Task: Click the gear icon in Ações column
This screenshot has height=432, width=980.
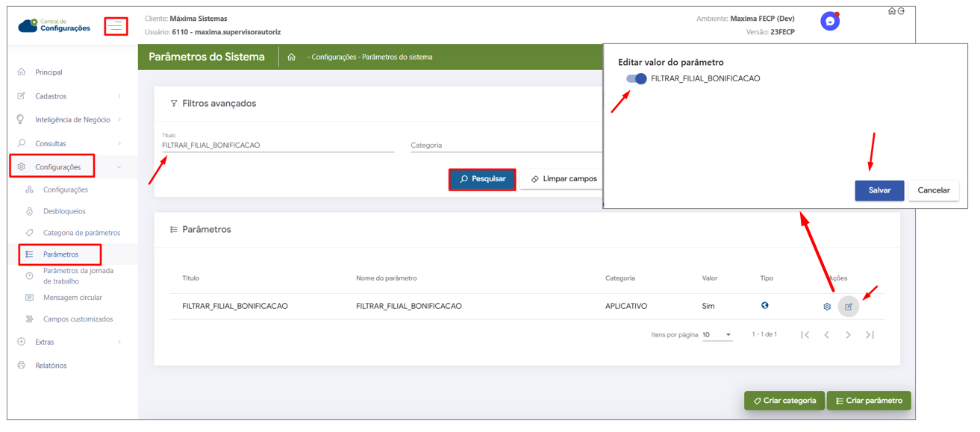Action: tap(827, 307)
